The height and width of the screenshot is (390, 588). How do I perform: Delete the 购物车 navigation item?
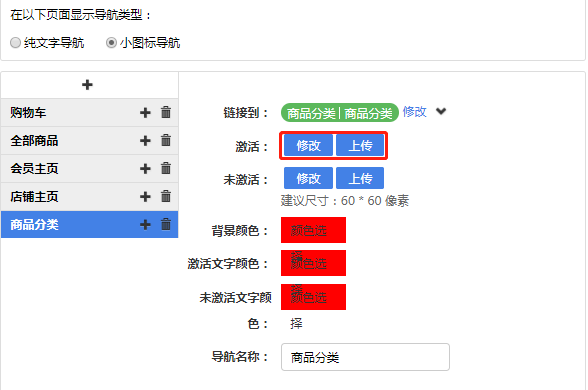point(166,112)
